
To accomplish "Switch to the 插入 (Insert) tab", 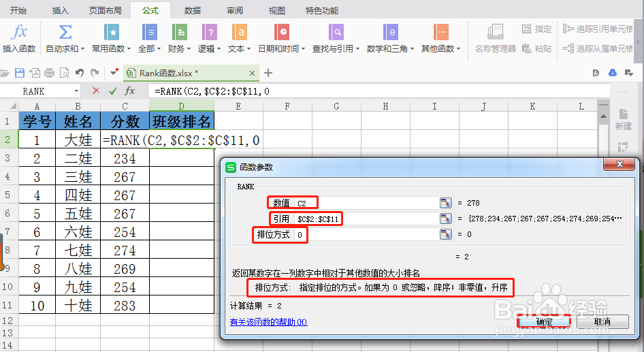I will point(61,10).
